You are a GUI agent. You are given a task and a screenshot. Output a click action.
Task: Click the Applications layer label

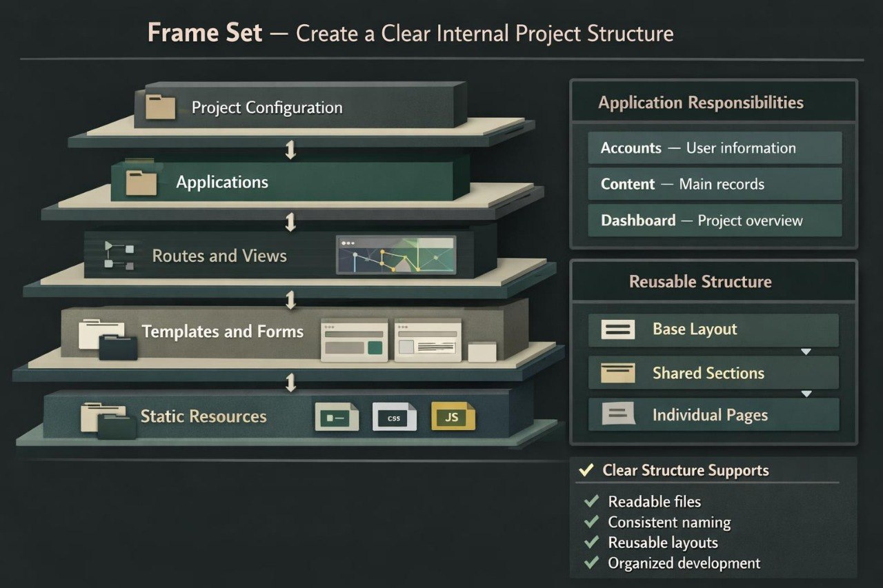click(x=222, y=182)
